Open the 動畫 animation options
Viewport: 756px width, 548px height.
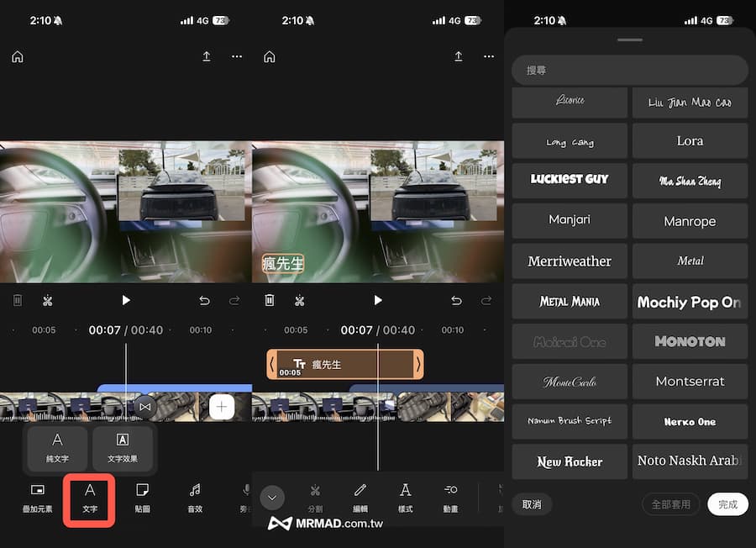pyautogui.click(x=450, y=499)
